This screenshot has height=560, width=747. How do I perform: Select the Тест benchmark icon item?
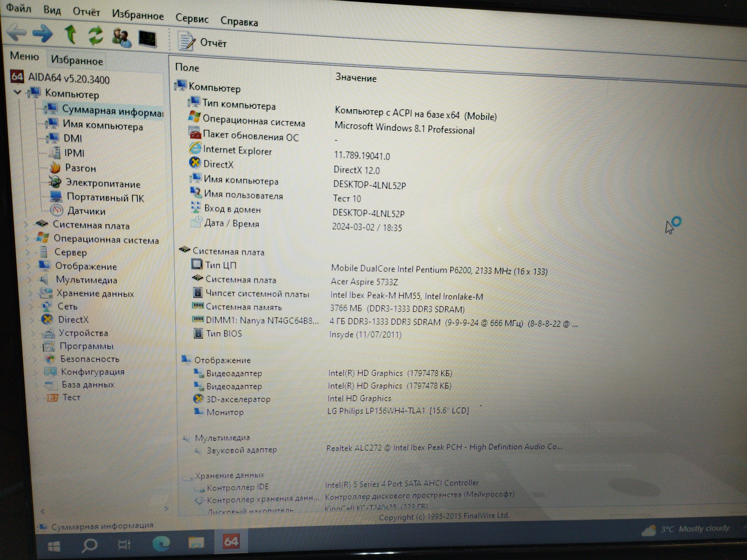click(x=63, y=397)
